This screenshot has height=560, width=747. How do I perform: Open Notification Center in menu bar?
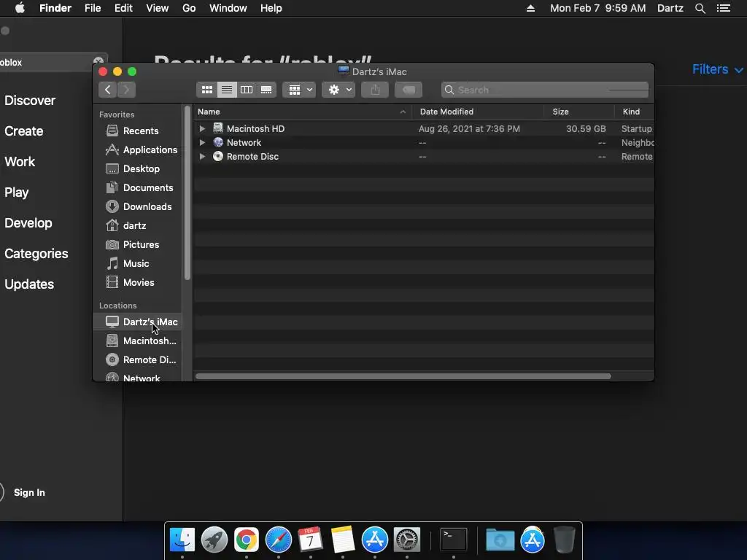(723, 8)
